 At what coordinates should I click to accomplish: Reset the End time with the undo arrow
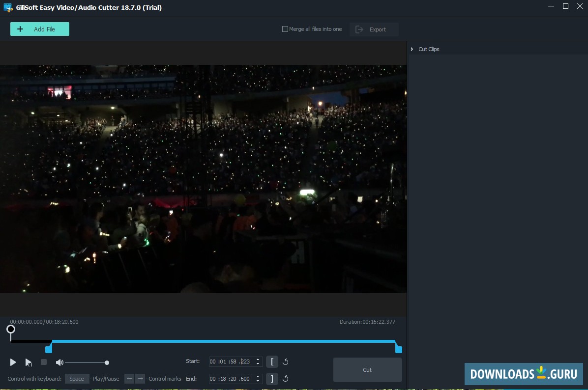click(x=285, y=379)
